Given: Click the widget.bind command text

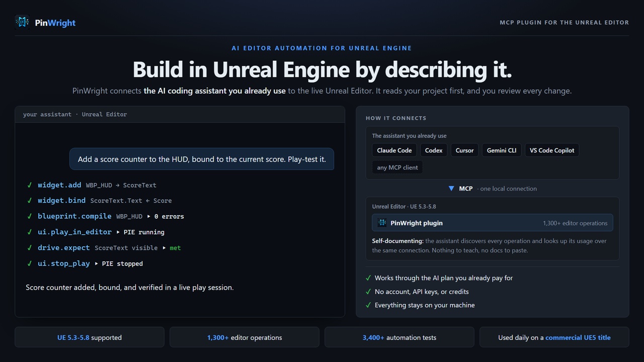Looking at the screenshot, I should [61, 200].
